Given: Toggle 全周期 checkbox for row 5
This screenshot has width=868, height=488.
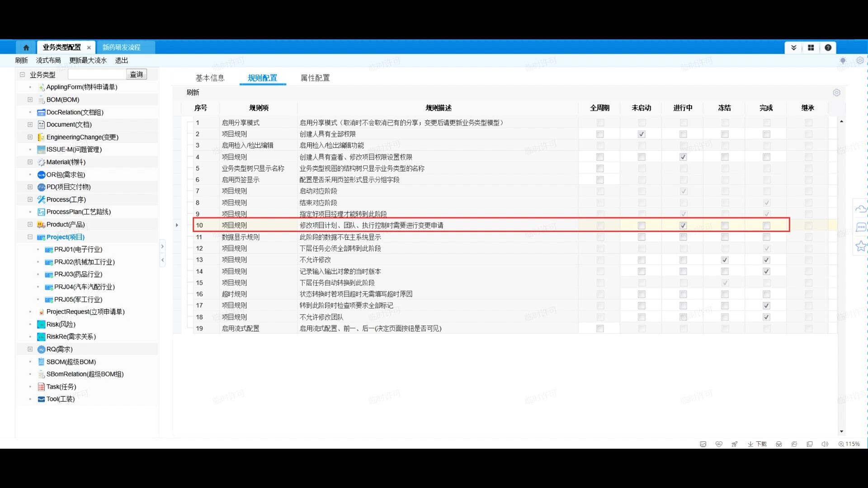Looking at the screenshot, I should (x=600, y=169).
